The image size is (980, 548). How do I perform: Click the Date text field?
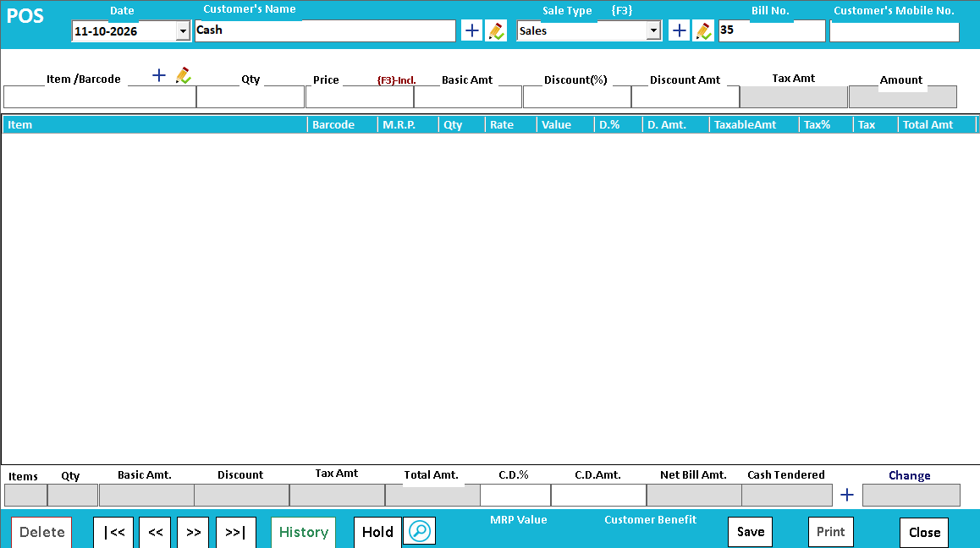pyautogui.click(x=124, y=31)
